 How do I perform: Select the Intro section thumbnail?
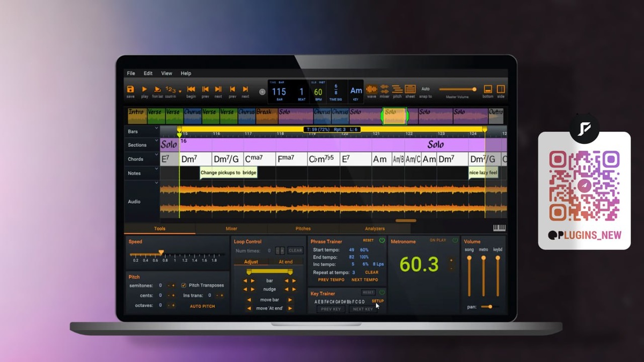pyautogui.click(x=136, y=116)
